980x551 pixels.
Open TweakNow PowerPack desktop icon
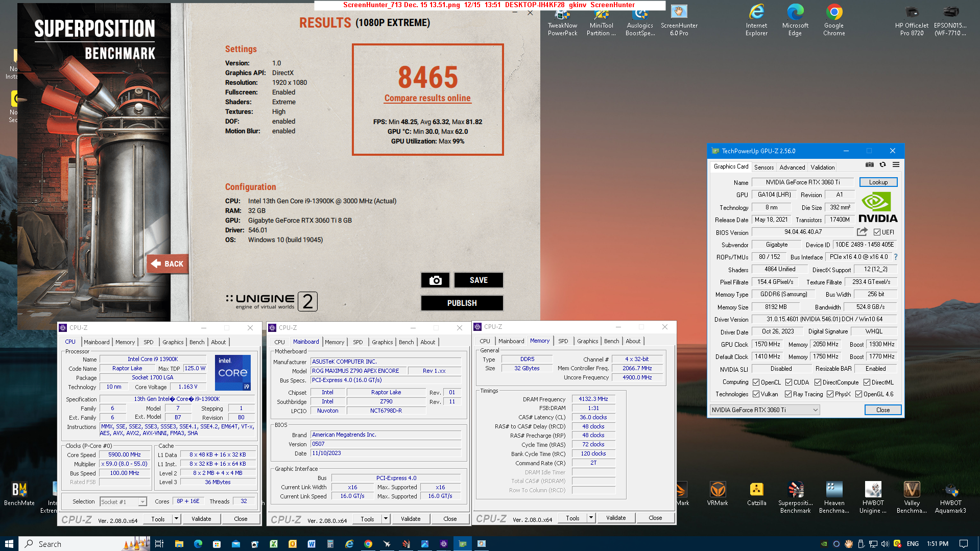(x=562, y=20)
